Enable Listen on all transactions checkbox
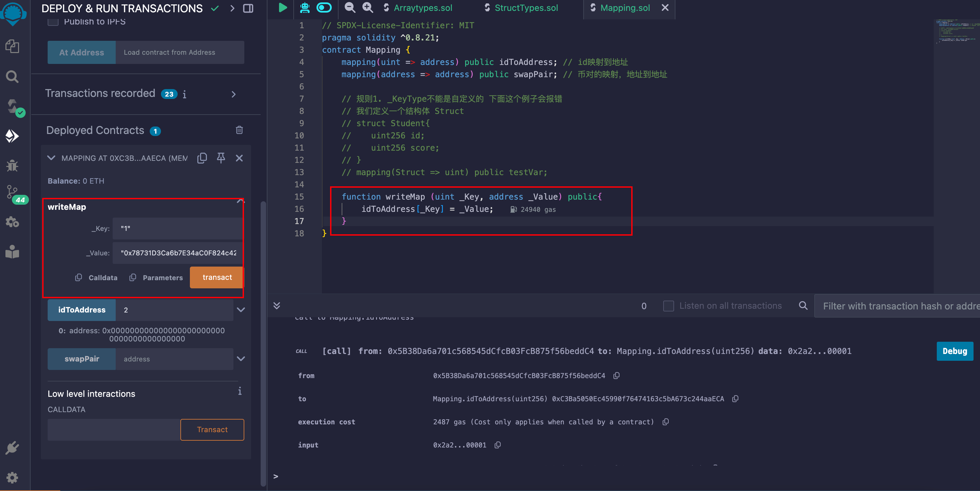Viewport: 980px width, 491px height. coord(668,306)
